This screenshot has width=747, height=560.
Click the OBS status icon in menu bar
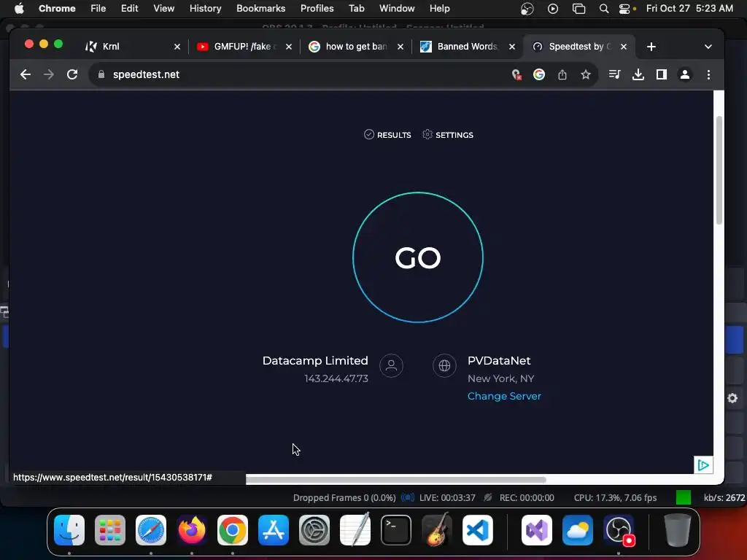click(x=527, y=8)
